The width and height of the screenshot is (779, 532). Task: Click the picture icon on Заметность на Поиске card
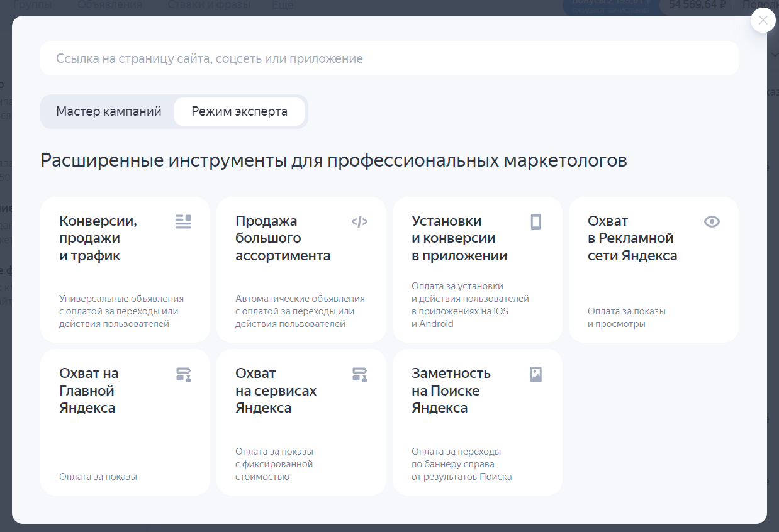[x=535, y=375]
